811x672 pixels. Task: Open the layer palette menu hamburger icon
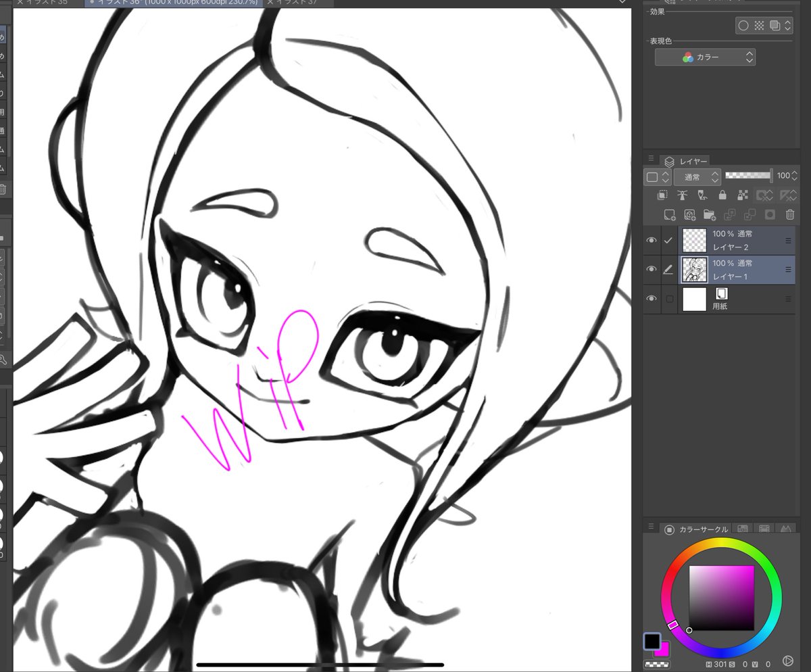651,159
